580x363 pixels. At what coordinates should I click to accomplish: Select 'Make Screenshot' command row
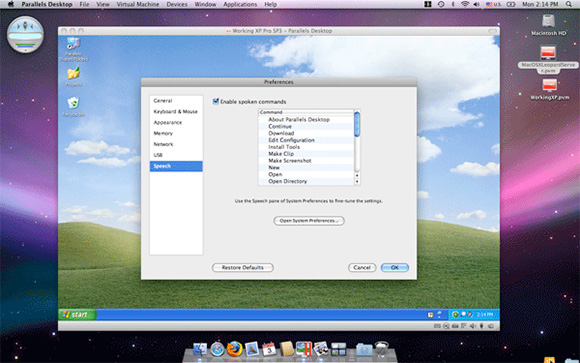[x=306, y=161]
